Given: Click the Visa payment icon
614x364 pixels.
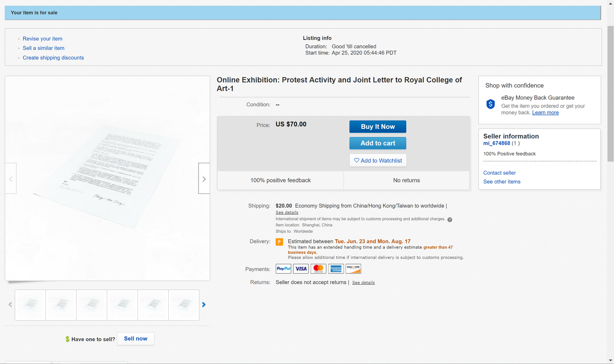Looking at the screenshot, I should tap(301, 269).
